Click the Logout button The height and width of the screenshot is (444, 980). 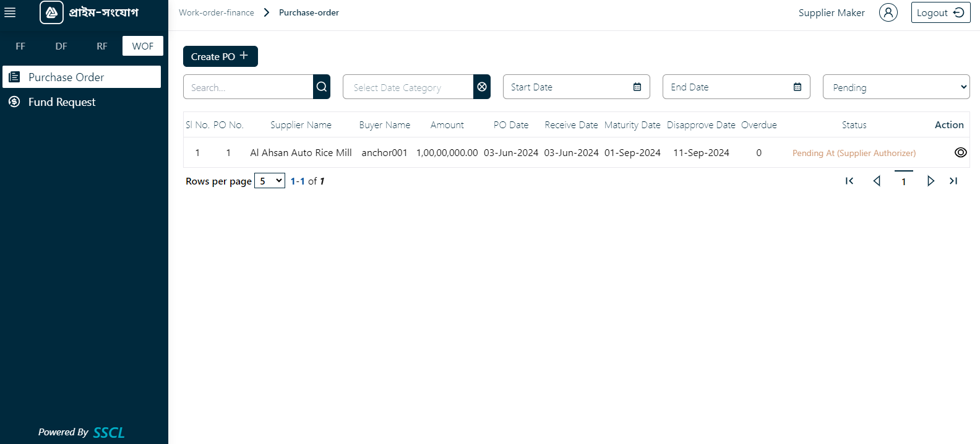940,12
